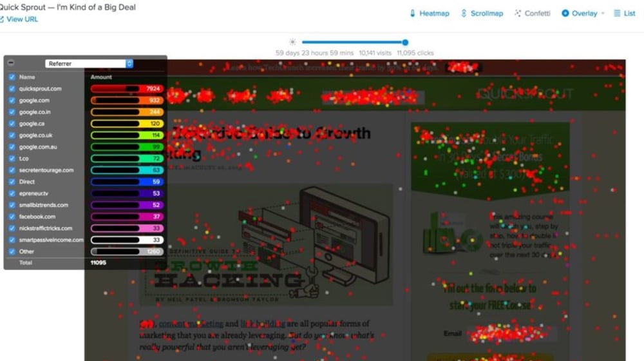Click the yellow 120 color bar
Image resolution: width=644 pixels, height=361 pixels.
pos(127,123)
